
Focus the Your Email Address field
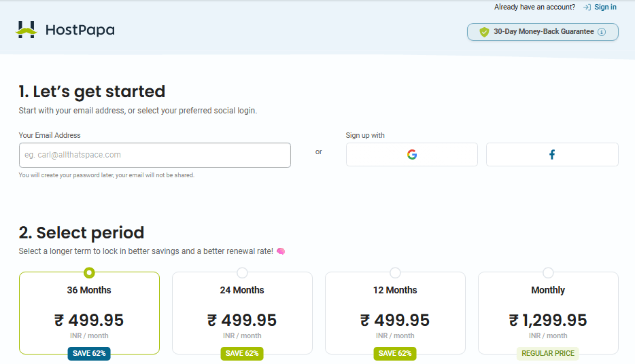tap(155, 155)
